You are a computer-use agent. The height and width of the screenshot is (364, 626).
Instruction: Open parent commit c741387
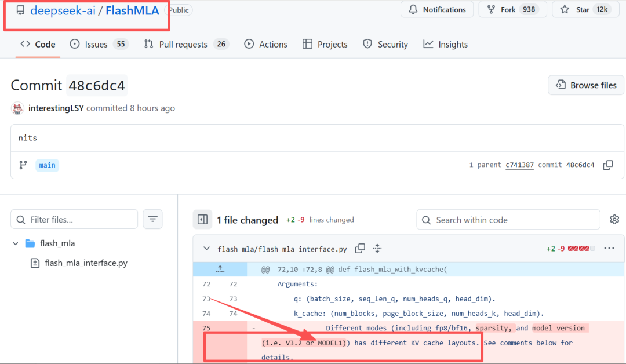coord(519,165)
